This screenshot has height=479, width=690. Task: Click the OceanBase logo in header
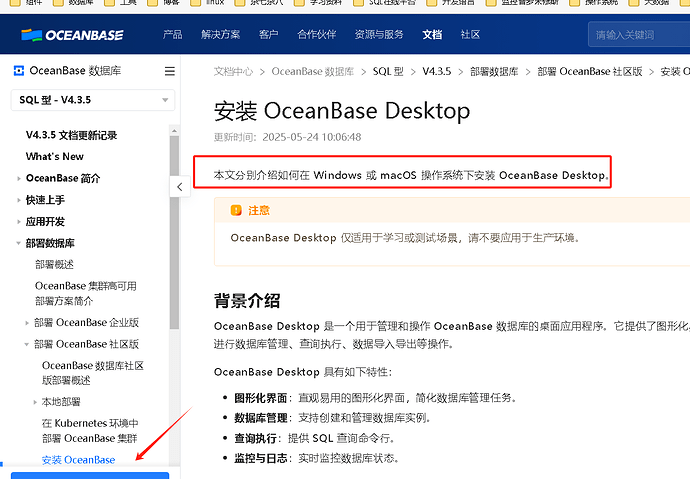pos(72,35)
